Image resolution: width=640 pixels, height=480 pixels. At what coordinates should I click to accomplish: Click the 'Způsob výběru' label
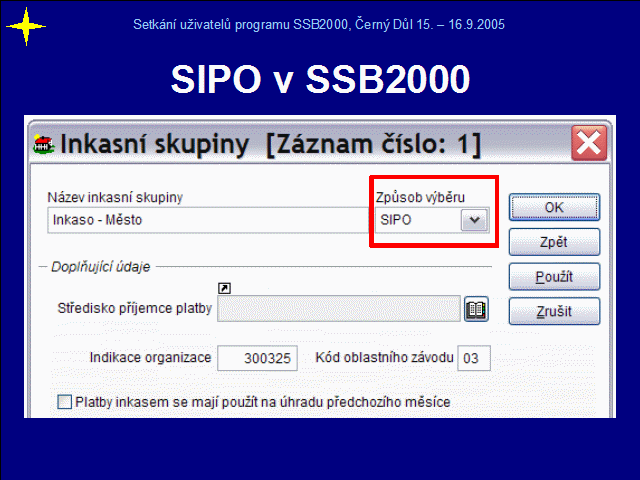click(x=420, y=198)
